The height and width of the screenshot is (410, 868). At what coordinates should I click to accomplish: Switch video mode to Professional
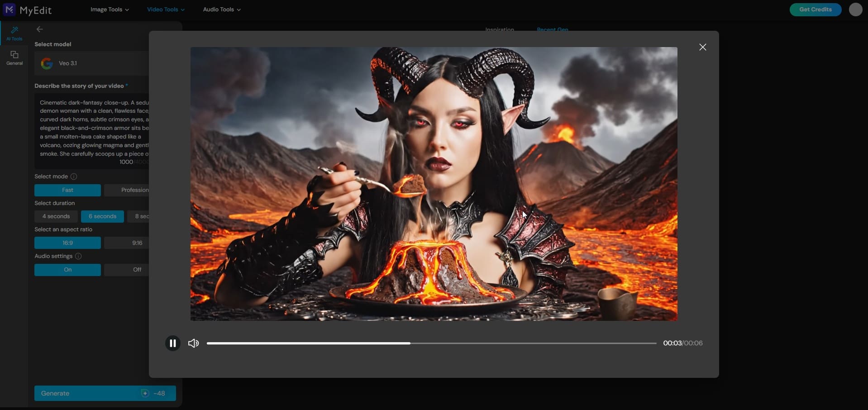(134, 190)
